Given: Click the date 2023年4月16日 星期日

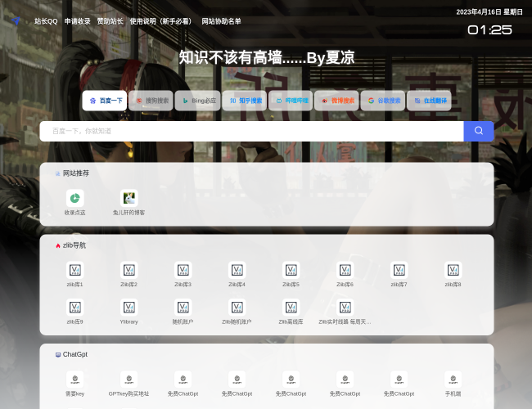Looking at the screenshot, I should coord(489,12).
